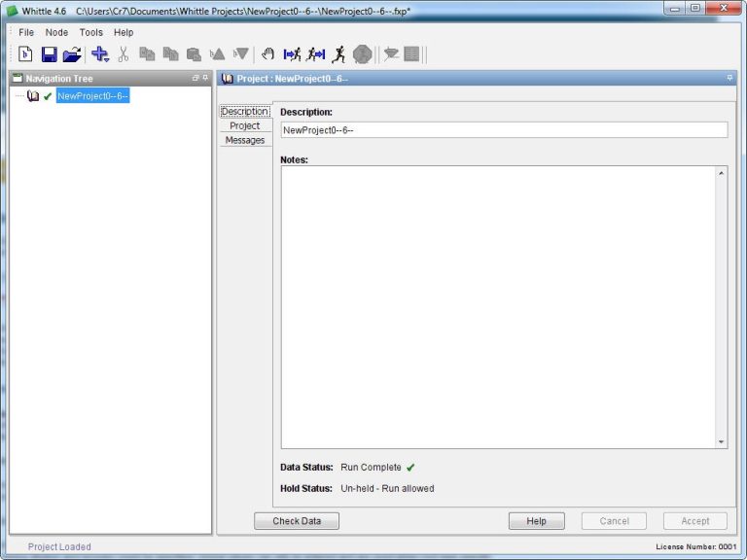Select NewProject0--6-- in the Navigation Tree

93,95
